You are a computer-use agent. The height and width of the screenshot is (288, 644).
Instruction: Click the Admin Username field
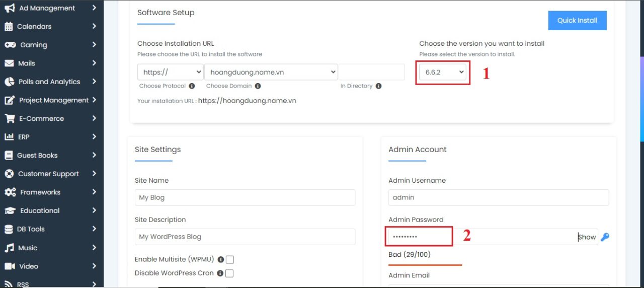click(x=499, y=197)
